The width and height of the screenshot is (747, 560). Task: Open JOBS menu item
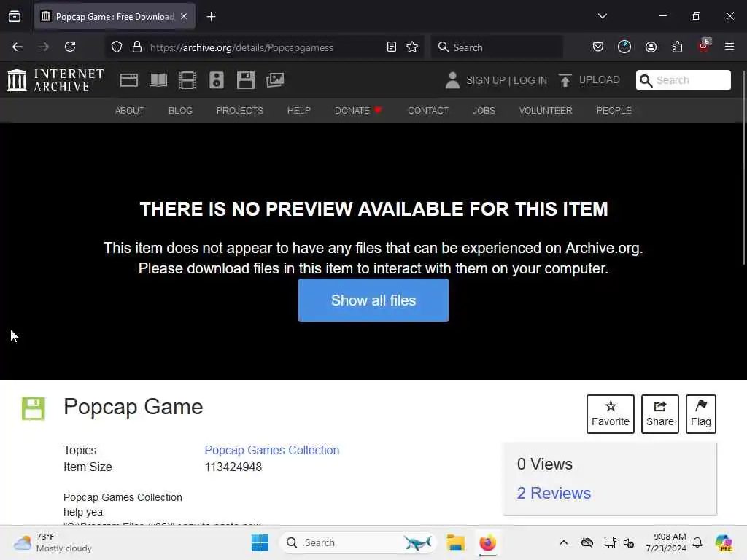484,111
